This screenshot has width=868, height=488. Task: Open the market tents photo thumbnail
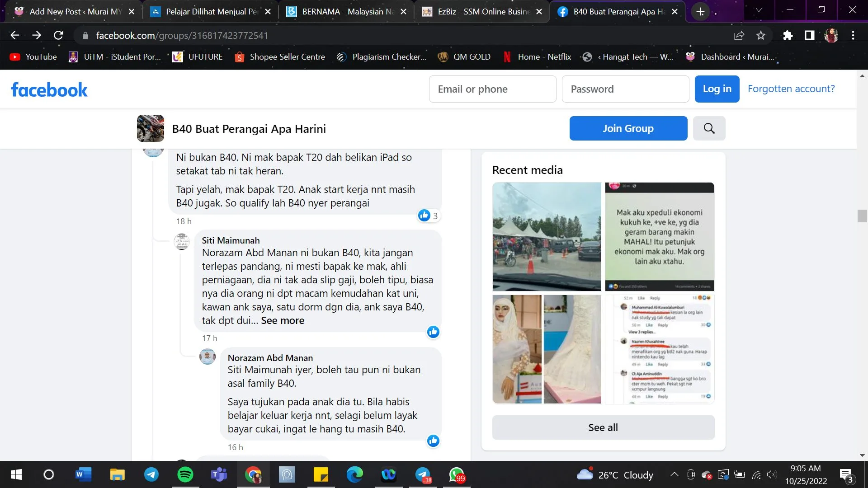pos(547,236)
